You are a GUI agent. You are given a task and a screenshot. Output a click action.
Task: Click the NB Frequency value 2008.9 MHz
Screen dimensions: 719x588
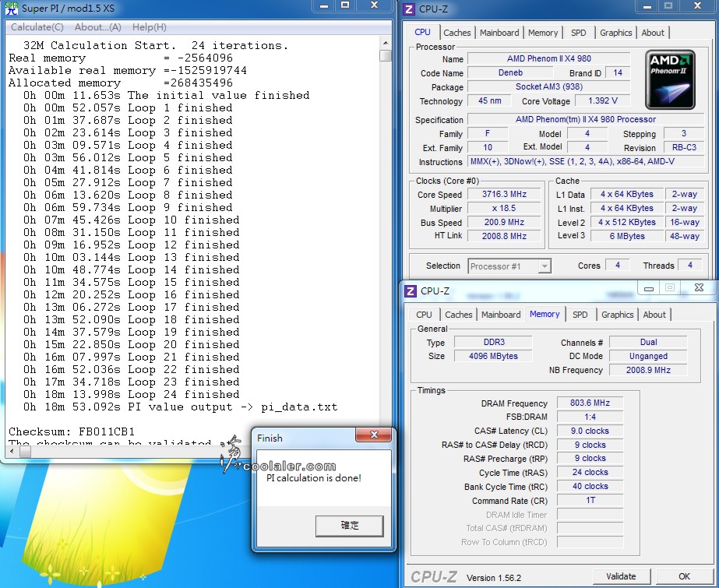click(648, 370)
